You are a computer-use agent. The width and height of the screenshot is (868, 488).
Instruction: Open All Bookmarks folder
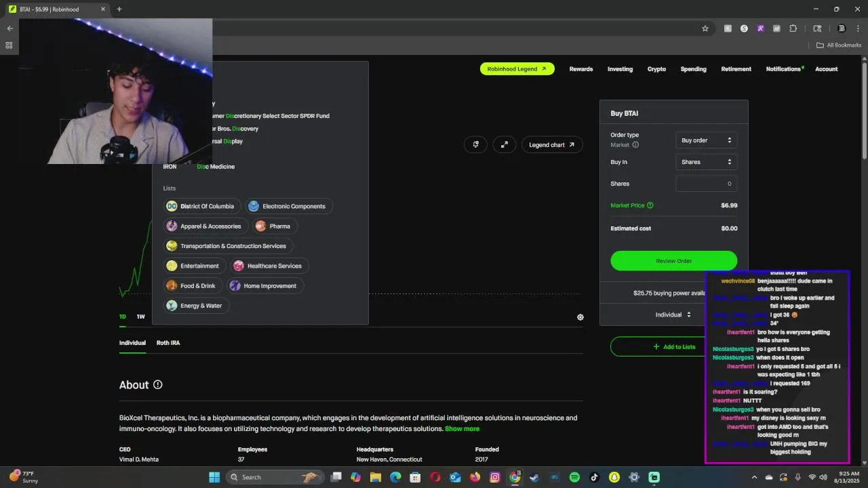[838, 45]
